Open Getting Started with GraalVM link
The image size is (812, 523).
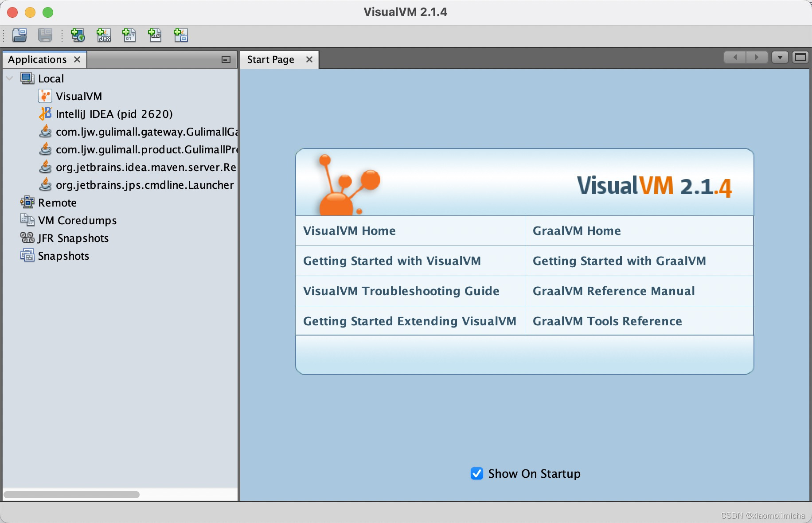pyautogui.click(x=619, y=261)
